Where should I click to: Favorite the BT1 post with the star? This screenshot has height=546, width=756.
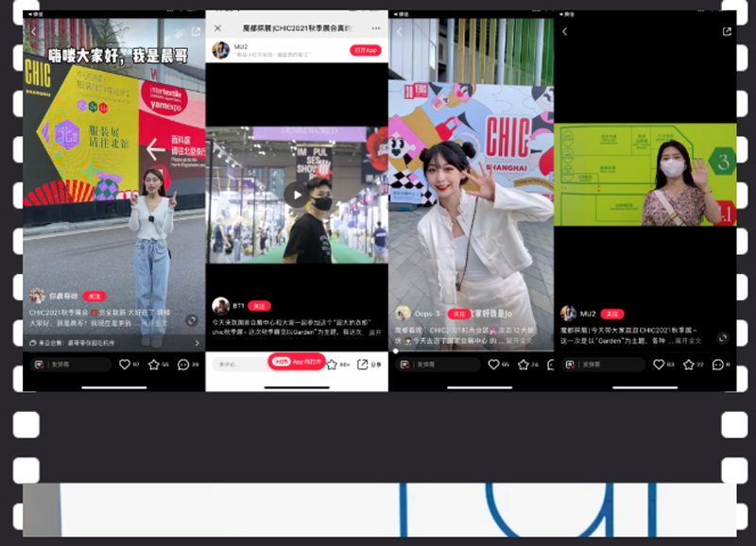[x=332, y=365]
